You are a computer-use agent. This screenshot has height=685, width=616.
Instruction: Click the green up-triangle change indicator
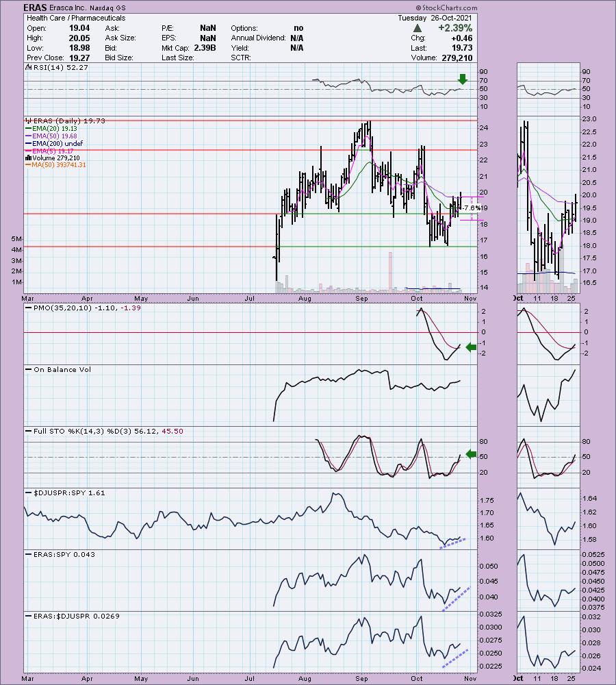(418, 28)
